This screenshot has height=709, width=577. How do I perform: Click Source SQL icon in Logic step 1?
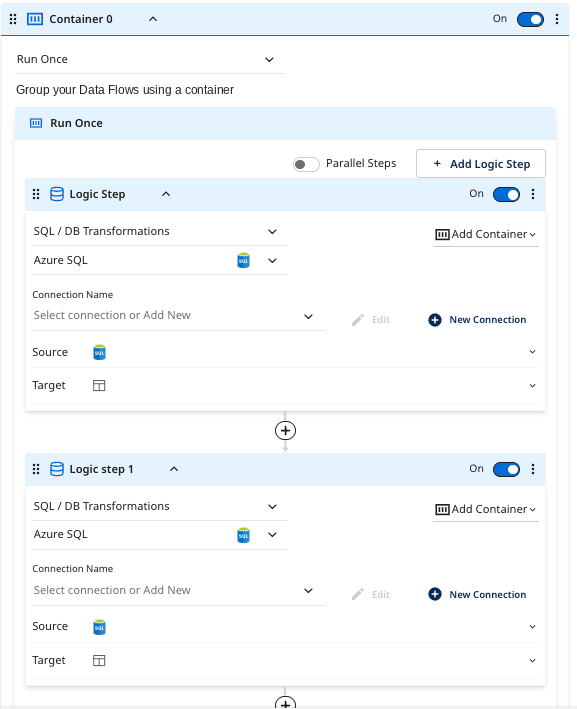(x=99, y=627)
